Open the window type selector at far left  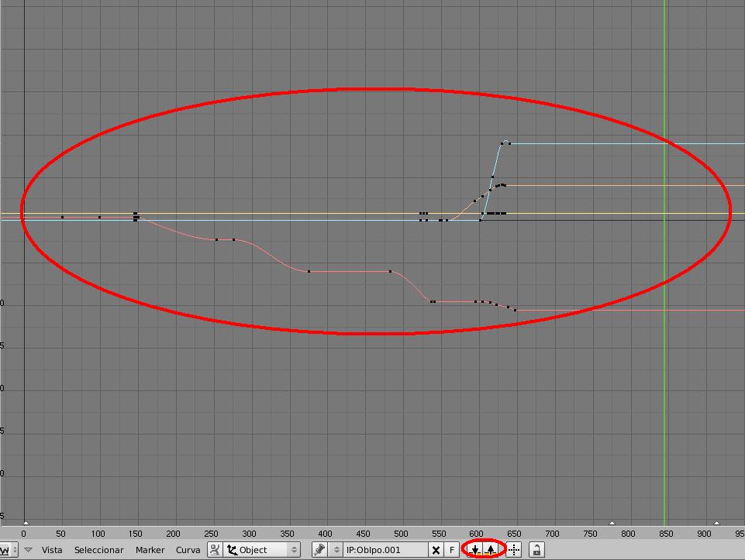tap(9, 550)
